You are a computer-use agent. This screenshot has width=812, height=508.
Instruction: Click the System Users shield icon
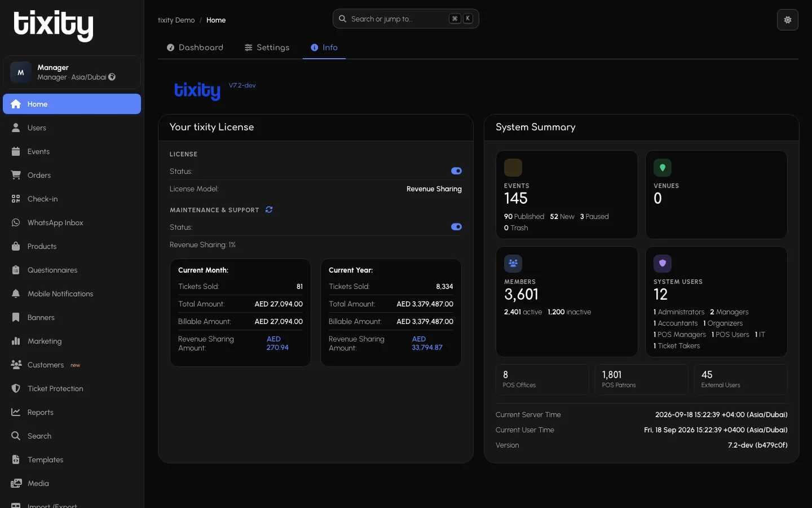(663, 264)
